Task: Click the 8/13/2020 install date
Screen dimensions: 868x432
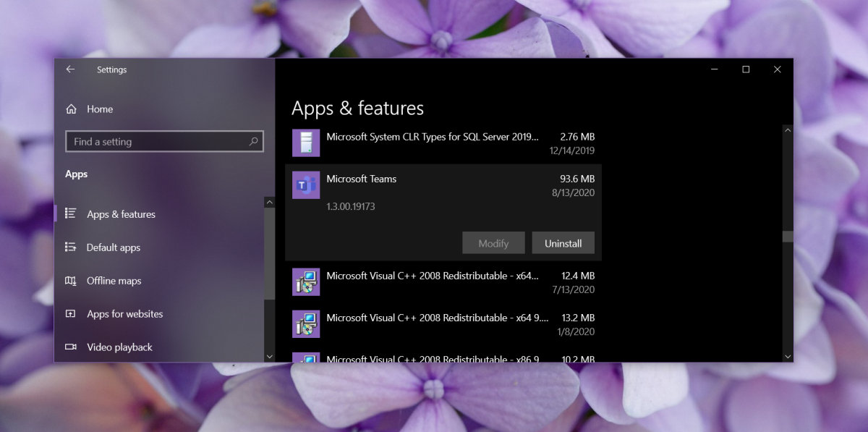Action: pyautogui.click(x=574, y=192)
